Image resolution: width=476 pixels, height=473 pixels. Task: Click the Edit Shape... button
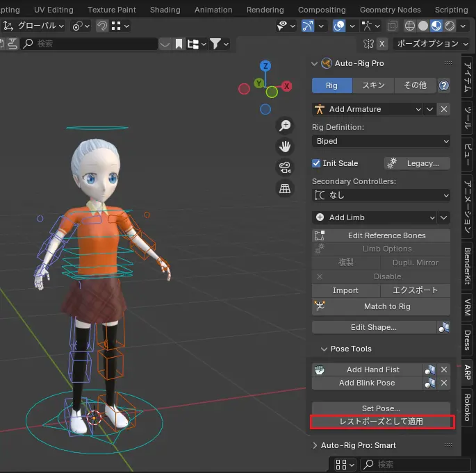click(374, 327)
